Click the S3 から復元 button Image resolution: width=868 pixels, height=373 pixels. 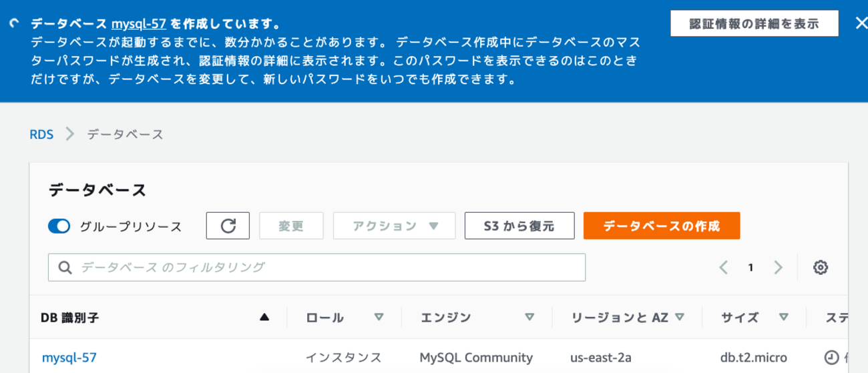click(x=519, y=226)
